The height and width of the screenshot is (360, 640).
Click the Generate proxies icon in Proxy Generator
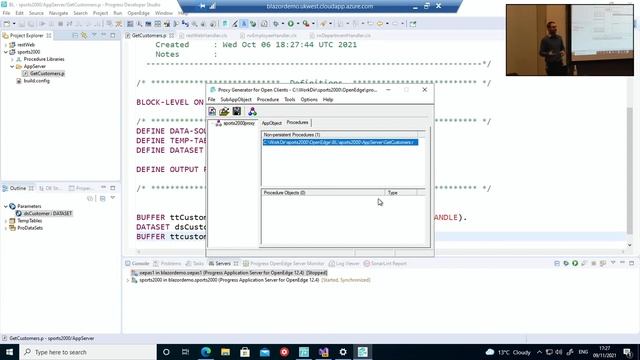click(252, 111)
